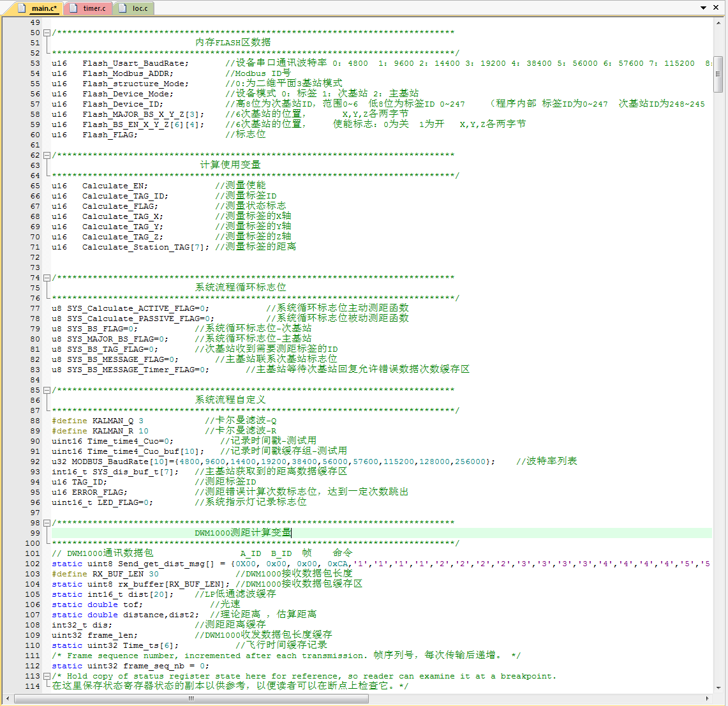Click the frame_seq_nb = 0 declaration
This screenshot has width=728, height=706.
130,666
